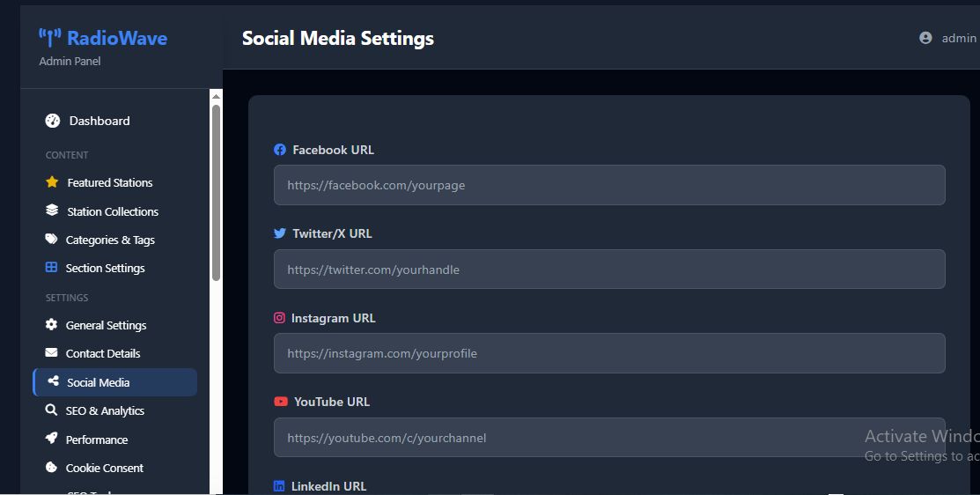Click the Contact Details envelope icon
This screenshot has width=980, height=495.
[x=51, y=353]
